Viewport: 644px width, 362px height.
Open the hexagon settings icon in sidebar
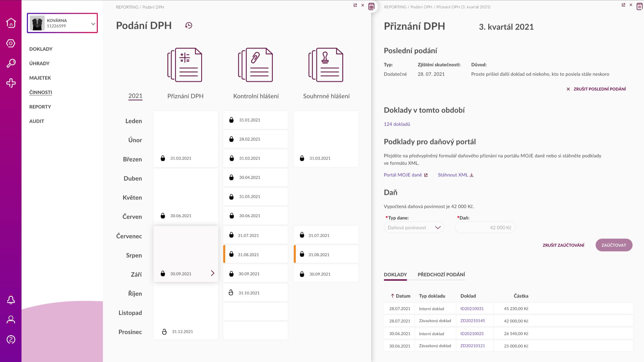point(11,43)
